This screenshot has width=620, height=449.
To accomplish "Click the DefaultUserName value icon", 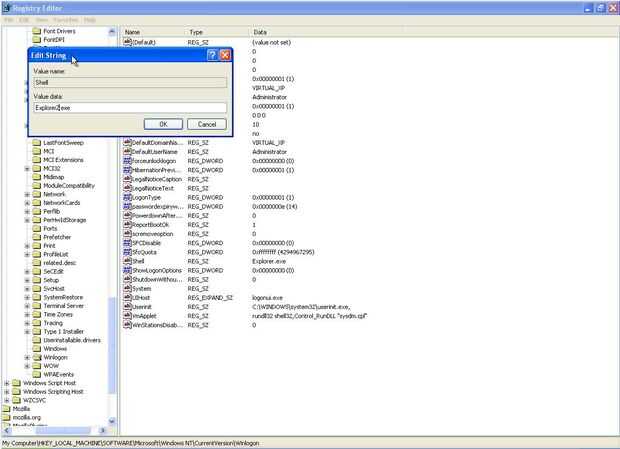I will [127, 151].
